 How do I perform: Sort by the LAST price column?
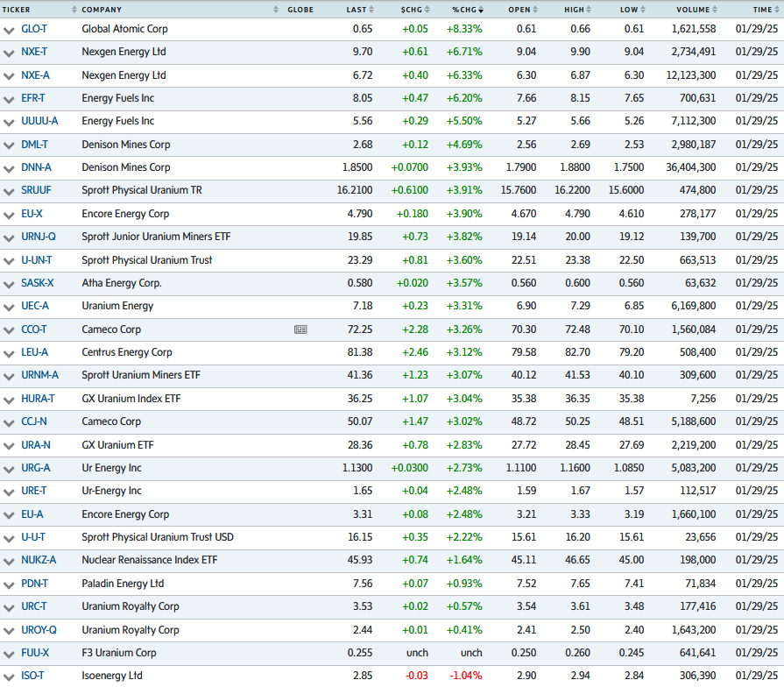(360, 10)
